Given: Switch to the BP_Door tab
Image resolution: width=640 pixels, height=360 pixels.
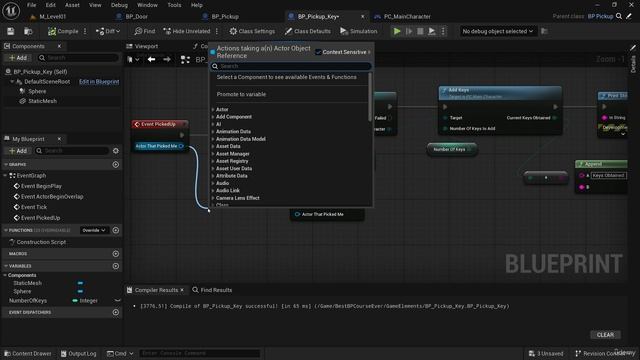Looking at the screenshot, I should point(137,17).
